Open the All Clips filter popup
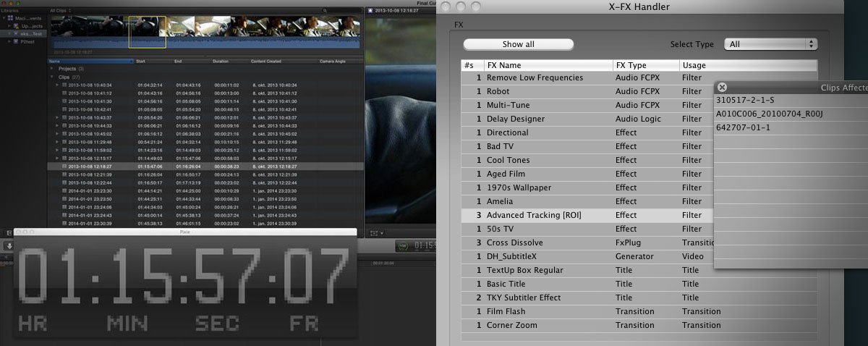This screenshot has width=868, height=346. 60,10
